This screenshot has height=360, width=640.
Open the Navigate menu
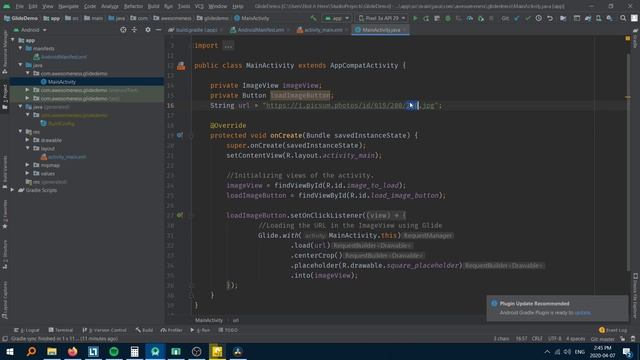pyautogui.click(x=69, y=6)
